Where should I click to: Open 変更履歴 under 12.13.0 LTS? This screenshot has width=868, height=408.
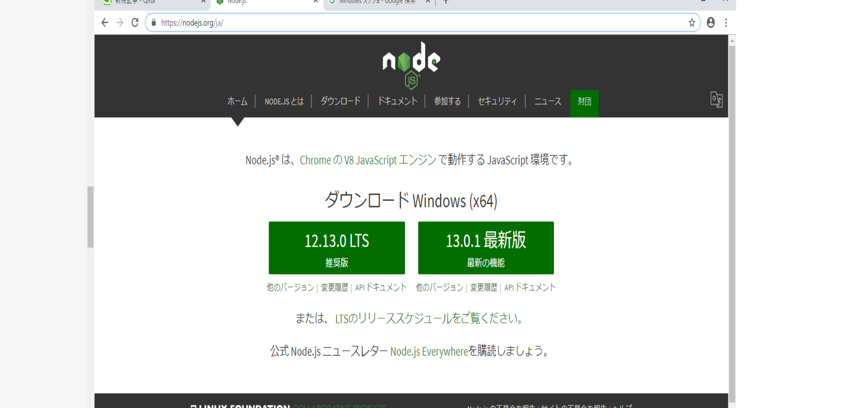pyautogui.click(x=334, y=288)
